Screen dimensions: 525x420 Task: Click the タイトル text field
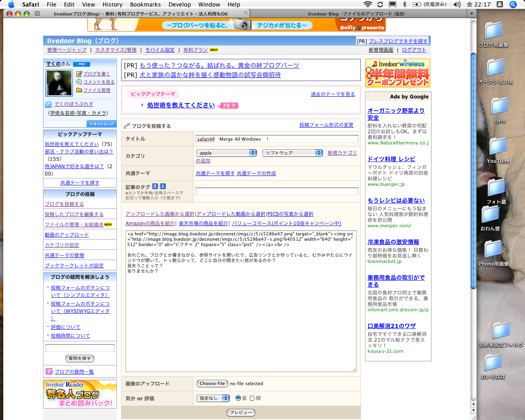277,139
